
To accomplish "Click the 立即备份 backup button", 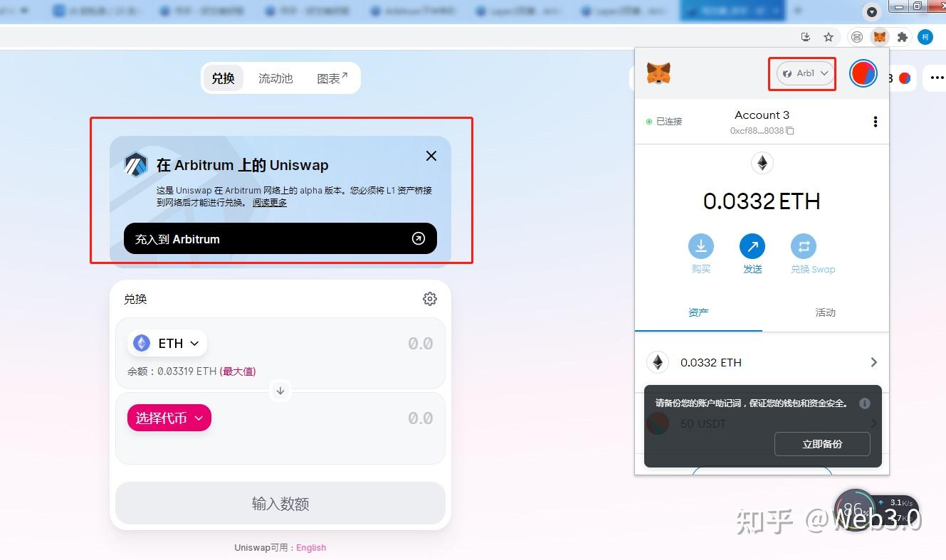I will point(822,443).
